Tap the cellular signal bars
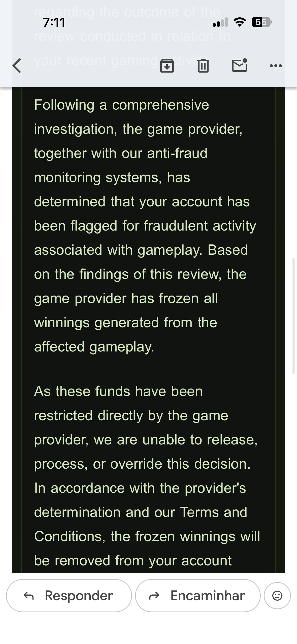The image size is (297, 644). 220,22
